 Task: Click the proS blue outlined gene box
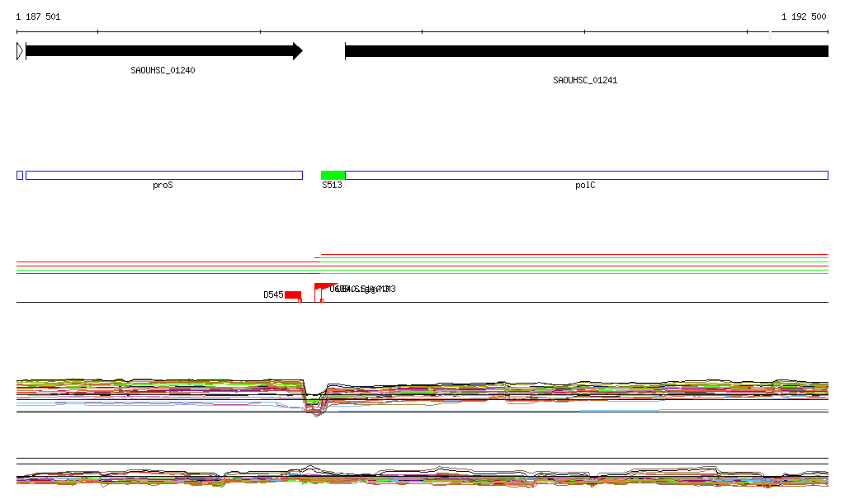point(163,175)
